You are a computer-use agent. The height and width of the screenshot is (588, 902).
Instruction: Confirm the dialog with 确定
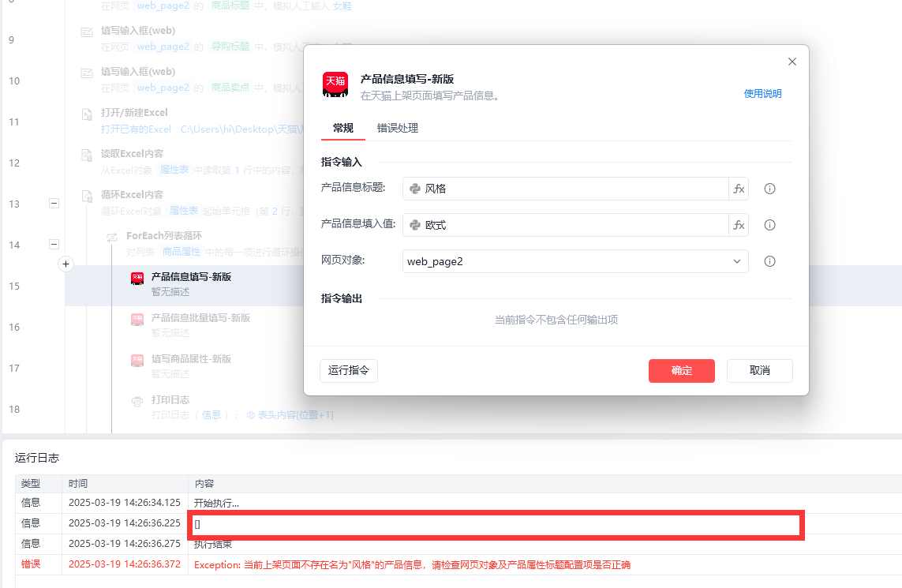(682, 371)
